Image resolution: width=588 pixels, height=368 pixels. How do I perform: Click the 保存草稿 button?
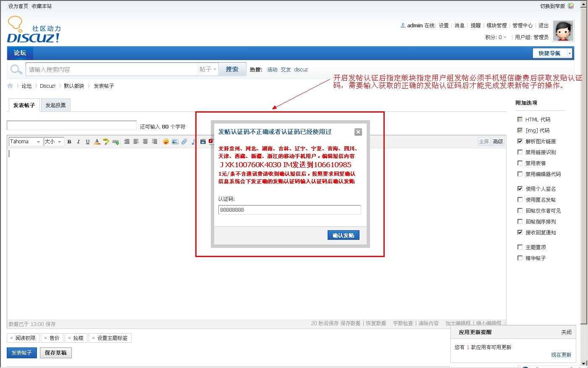pyautogui.click(x=56, y=353)
